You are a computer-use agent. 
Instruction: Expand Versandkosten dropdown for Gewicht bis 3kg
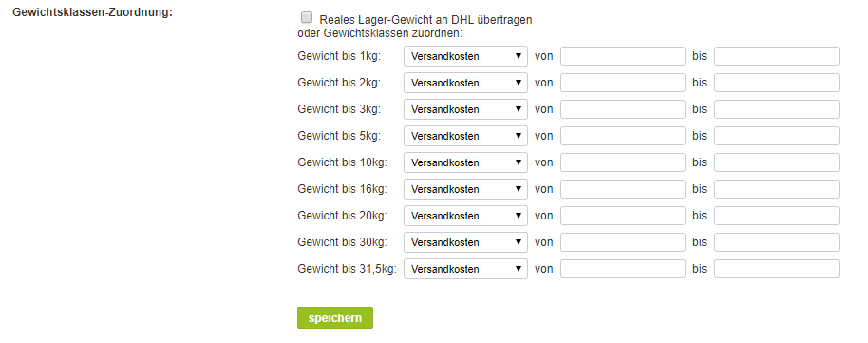coord(465,109)
